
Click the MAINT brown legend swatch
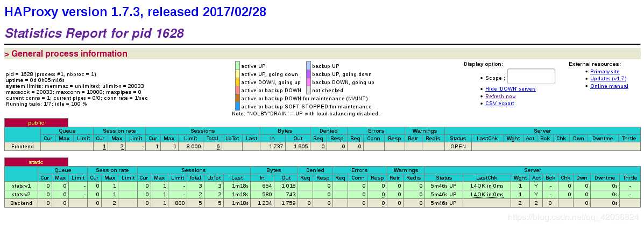coord(237,99)
